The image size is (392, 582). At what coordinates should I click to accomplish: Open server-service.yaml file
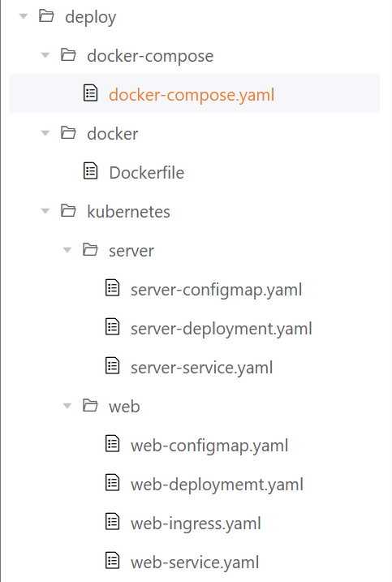pyautogui.click(x=201, y=368)
